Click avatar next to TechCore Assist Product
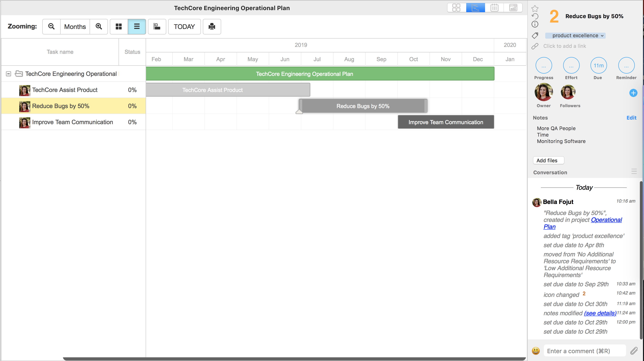The image size is (644, 361). (25, 90)
